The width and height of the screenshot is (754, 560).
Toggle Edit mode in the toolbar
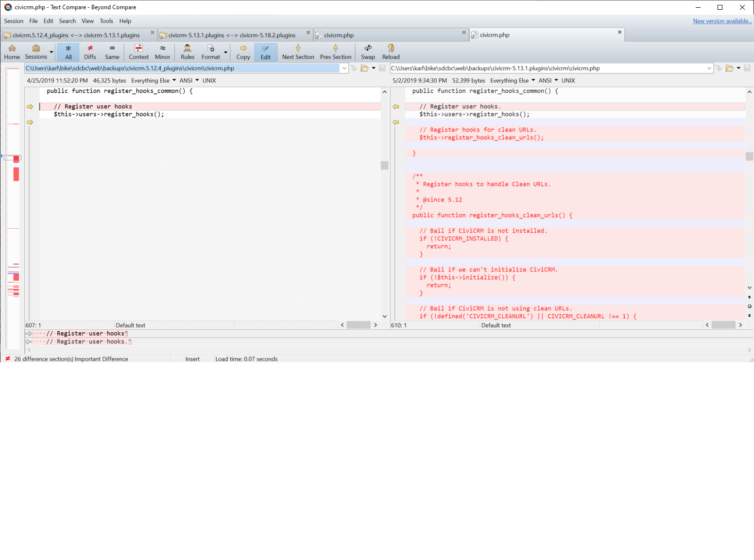[x=266, y=52]
